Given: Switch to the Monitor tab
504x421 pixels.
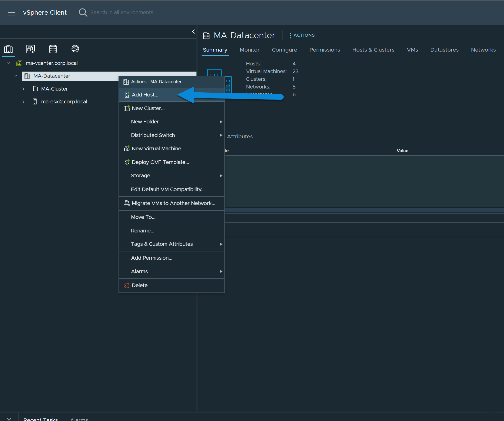Looking at the screenshot, I should (x=250, y=50).
